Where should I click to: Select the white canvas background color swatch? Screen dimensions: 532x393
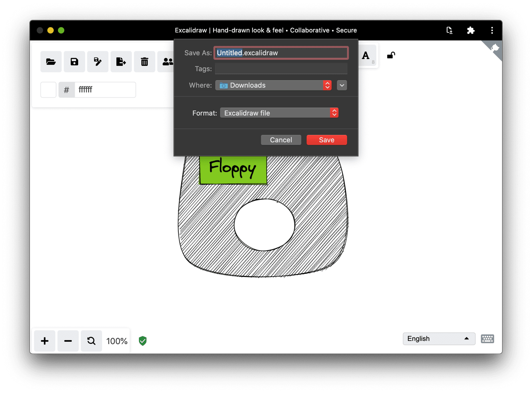point(48,89)
